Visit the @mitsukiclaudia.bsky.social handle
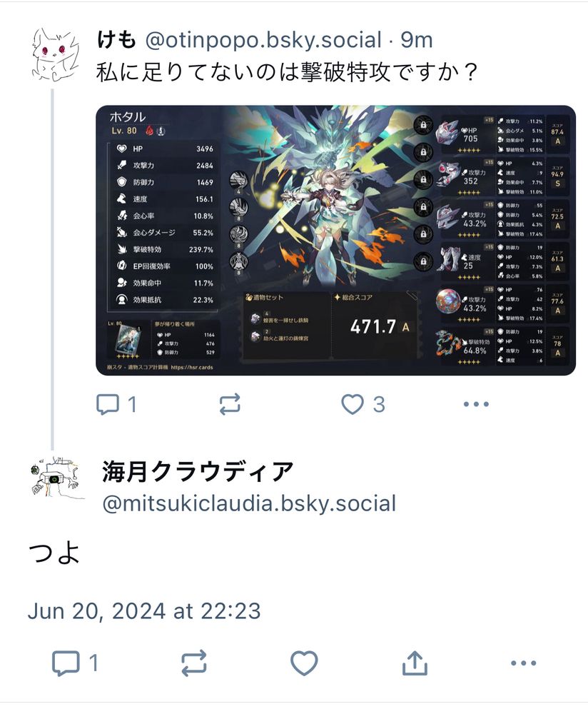The width and height of the screenshot is (588, 714). point(249,503)
